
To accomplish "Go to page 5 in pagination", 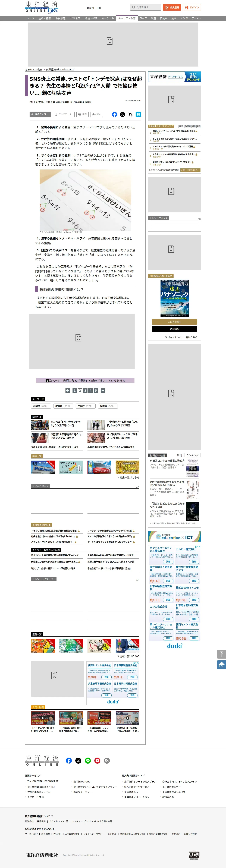I will pyautogui.click(x=96, y=391).
